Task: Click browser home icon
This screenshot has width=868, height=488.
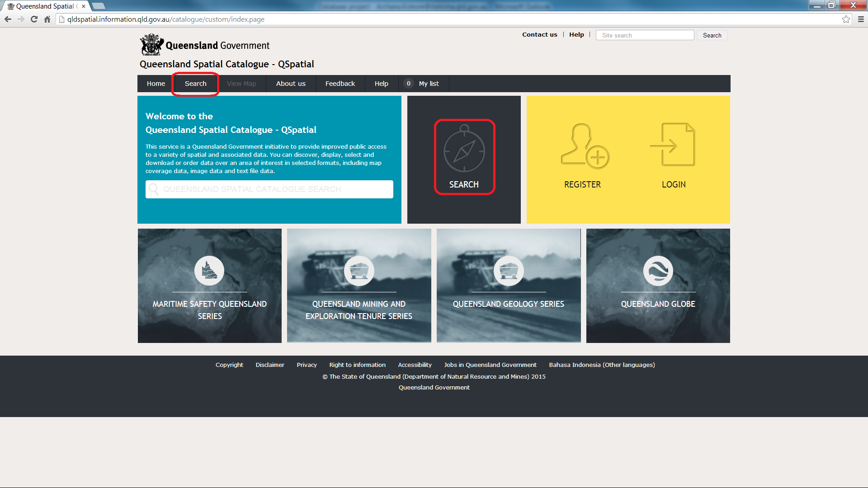Action: coord(47,19)
